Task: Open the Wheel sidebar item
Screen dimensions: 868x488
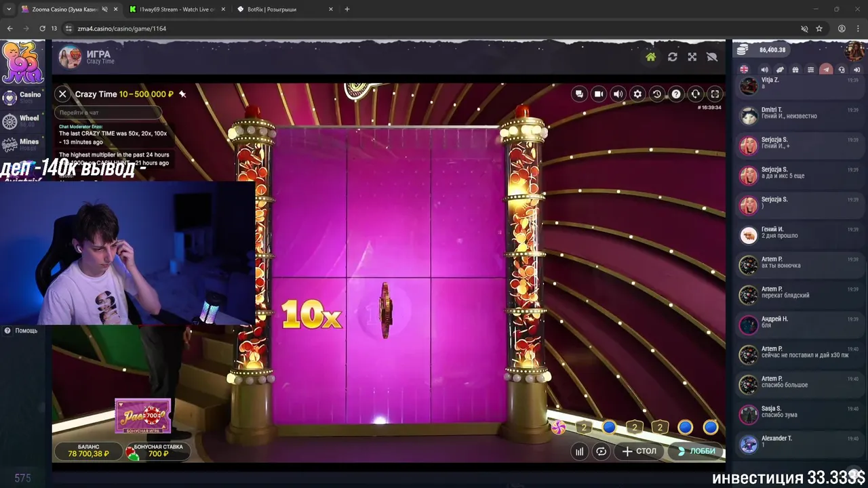Action: point(22,121)
